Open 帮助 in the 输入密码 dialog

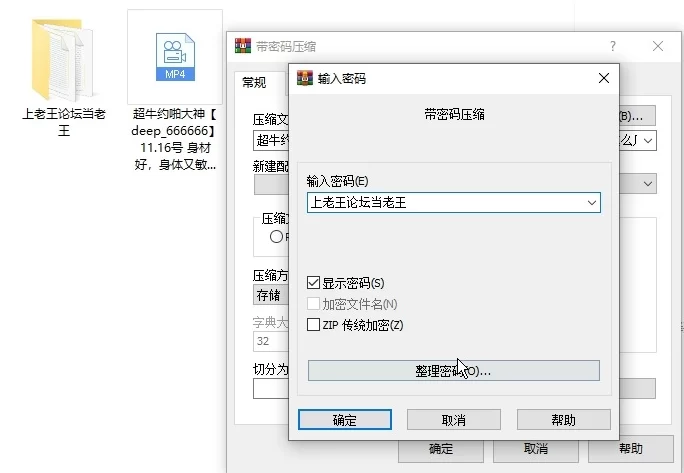click(x=563, y=420)
